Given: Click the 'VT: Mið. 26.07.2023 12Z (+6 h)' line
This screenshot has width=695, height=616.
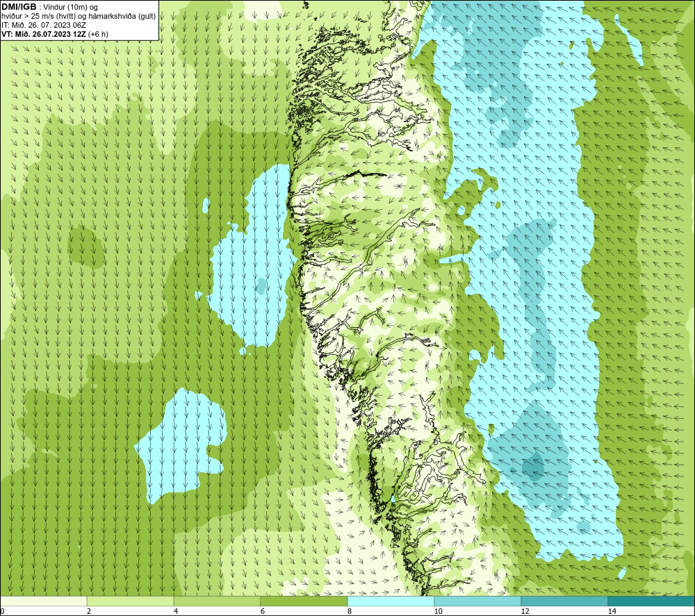Looking at the screenshot, I should tap(54, 34).
